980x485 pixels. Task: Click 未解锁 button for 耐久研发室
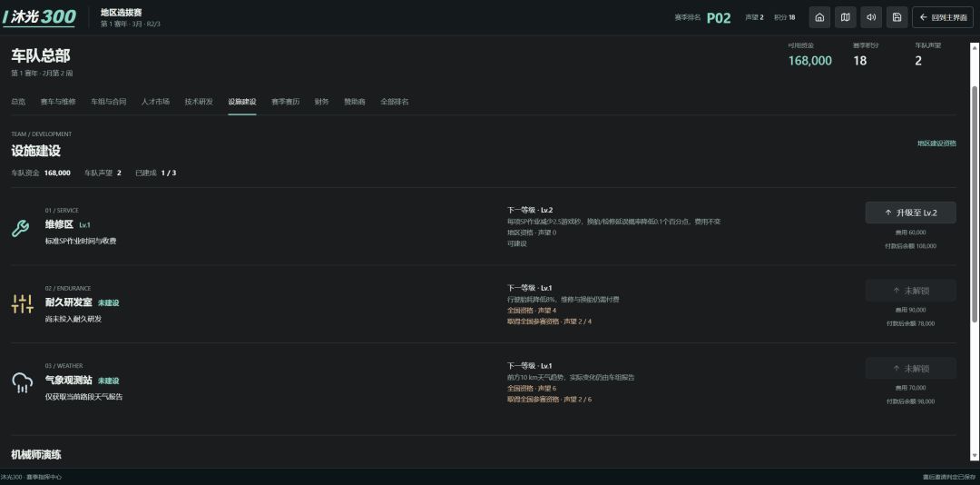911,291
